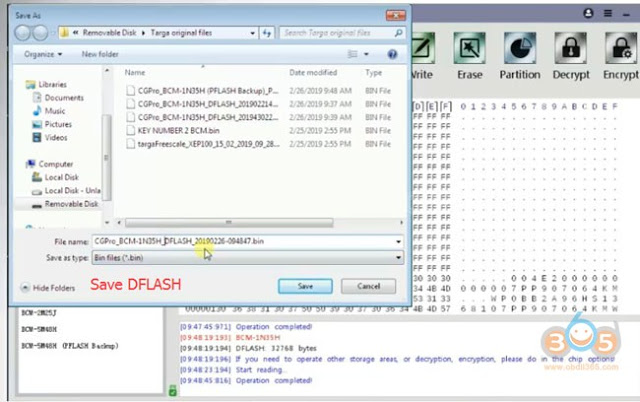Expand the view options dropdown arrow
The width and height of the screenshot is (640, 402).
tap(366, 54)
